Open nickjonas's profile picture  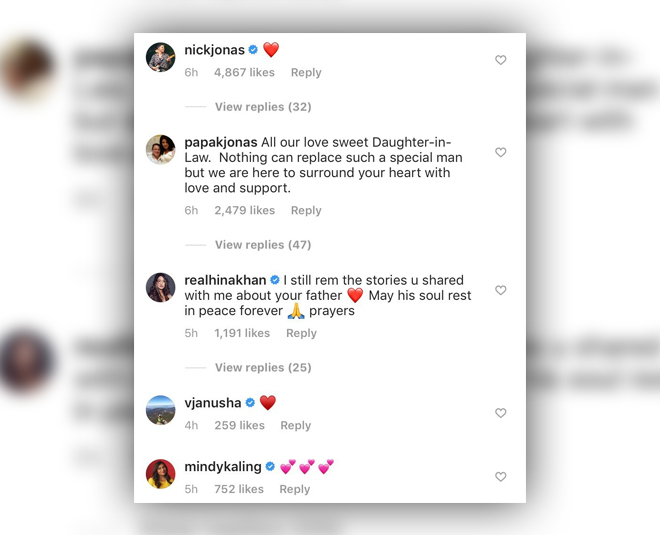pos(160,57)
